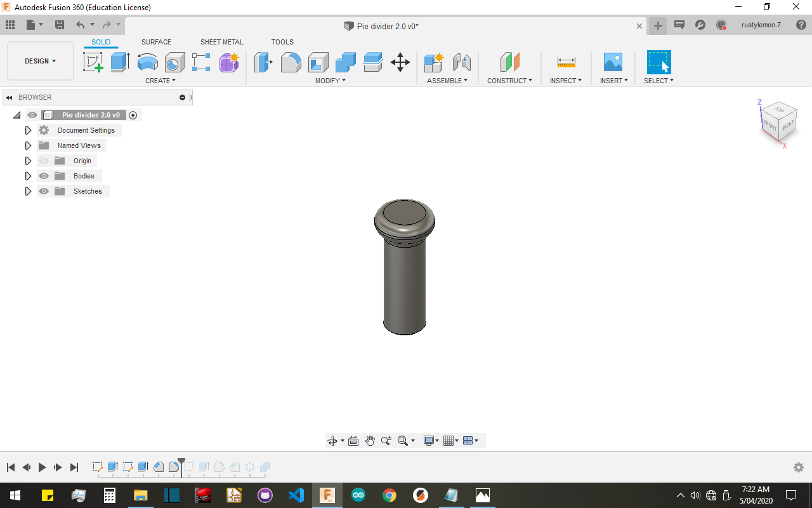
Task: Toggle visibility of Pie divider 2.0 v0 component
Action: (x=32, y=115)
